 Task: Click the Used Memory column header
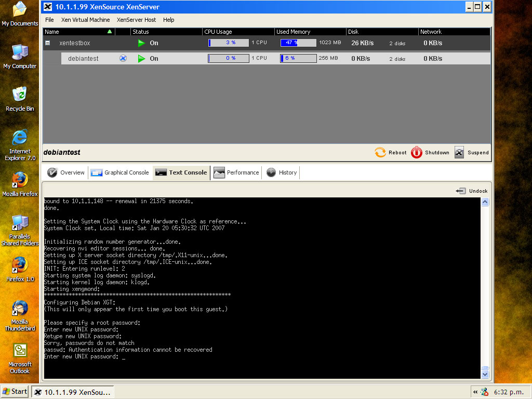[311, 32]
